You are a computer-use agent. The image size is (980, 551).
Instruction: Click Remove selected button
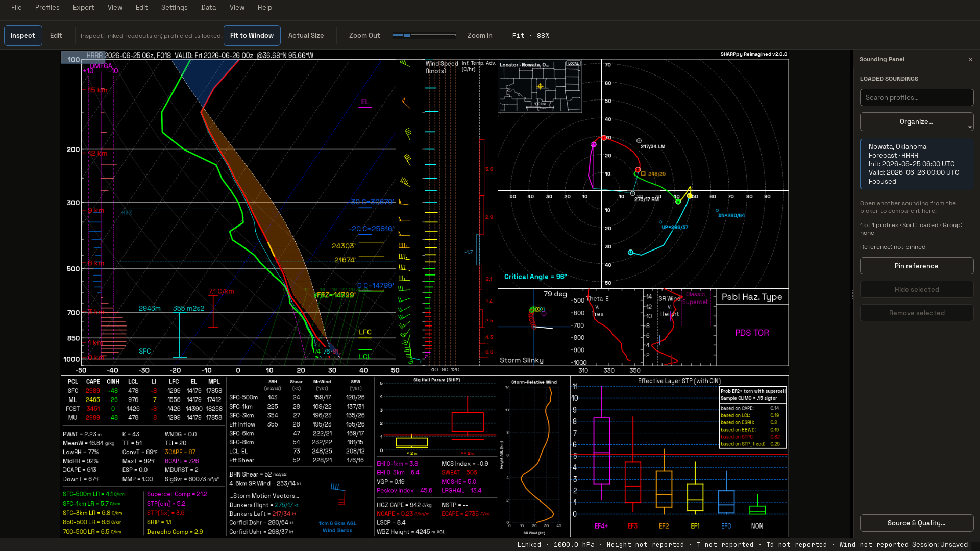click(917, 313)
